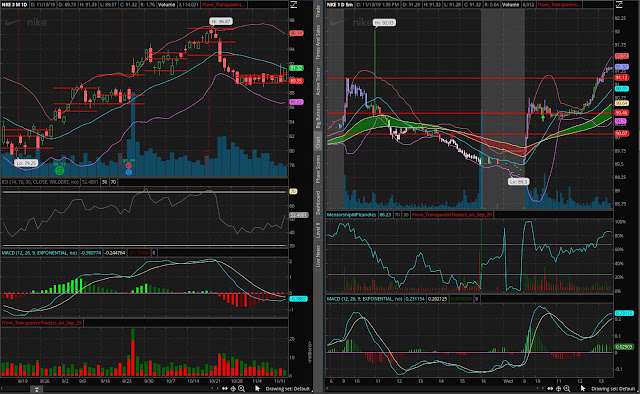
Task: Click the RSI study label on left chart
Action: (x=40, y=182)
